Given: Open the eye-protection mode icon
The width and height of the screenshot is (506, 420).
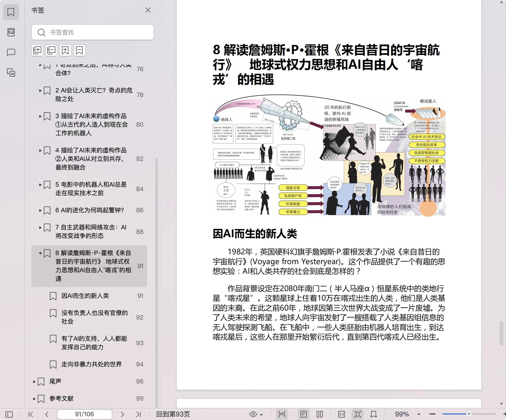Looking at the screenshot, I should [253, 414].
